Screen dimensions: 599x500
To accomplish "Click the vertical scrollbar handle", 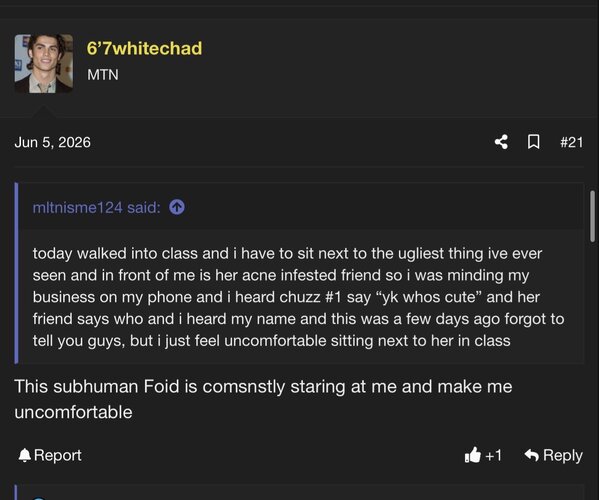I will coord(593,216).
